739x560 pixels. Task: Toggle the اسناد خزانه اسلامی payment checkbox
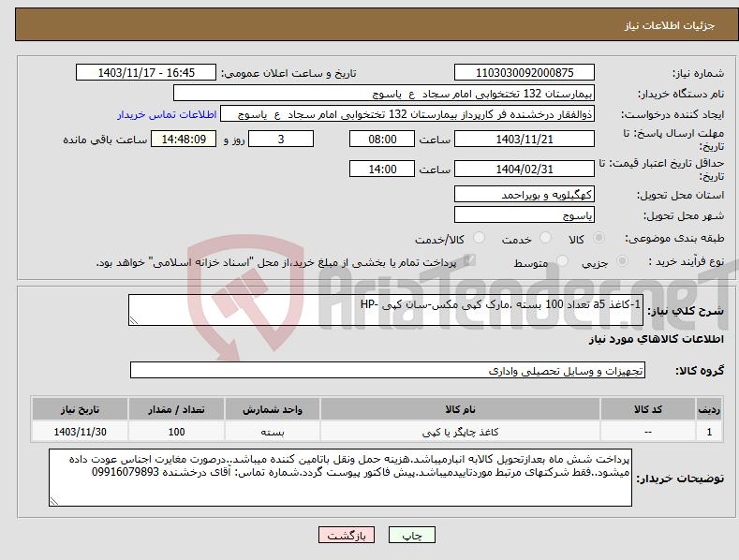(x=469, y=260)
